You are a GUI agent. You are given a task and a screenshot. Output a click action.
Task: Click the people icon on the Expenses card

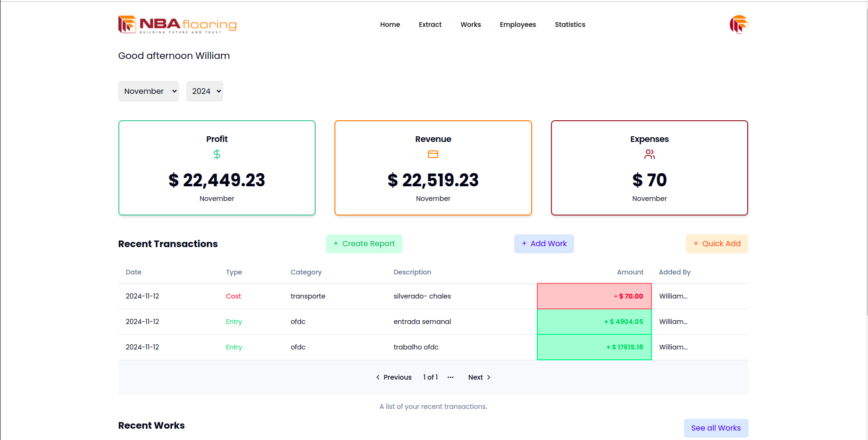pos(649,154)
